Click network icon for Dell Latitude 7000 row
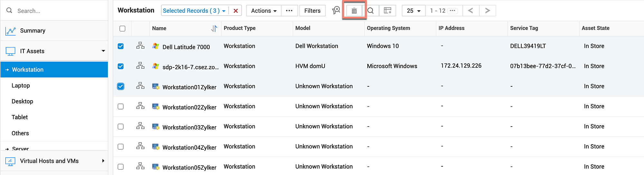 point(140,46)
